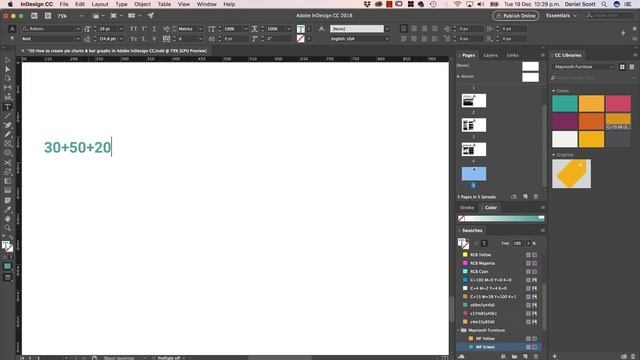Select the Rectangle Frame tool
This screenshot has width=640, height=360.
pyautogui.click(x=7, y=144)
